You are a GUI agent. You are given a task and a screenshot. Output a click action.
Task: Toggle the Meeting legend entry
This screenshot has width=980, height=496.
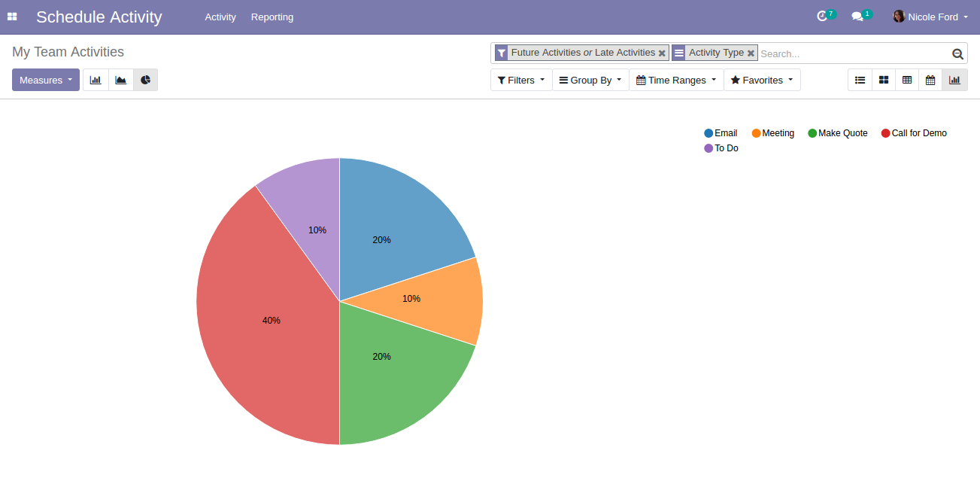point(772,133)
